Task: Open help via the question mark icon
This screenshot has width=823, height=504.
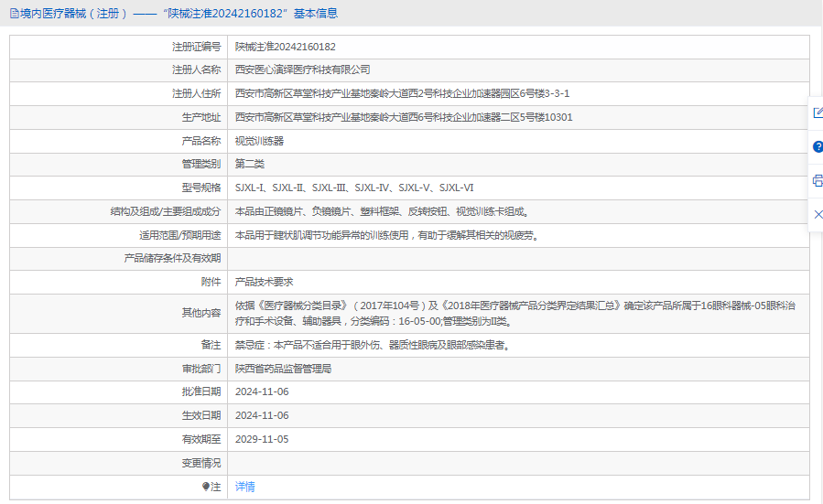Action: 818,146
